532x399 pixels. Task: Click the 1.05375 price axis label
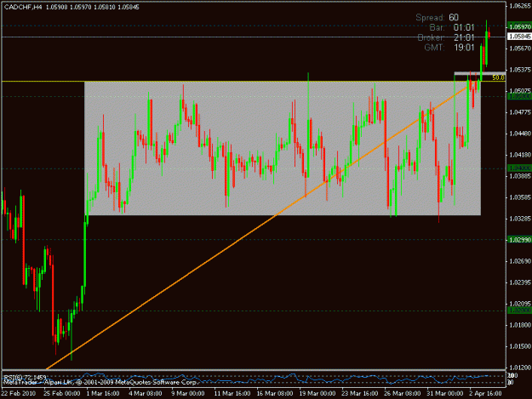(520, 70)
